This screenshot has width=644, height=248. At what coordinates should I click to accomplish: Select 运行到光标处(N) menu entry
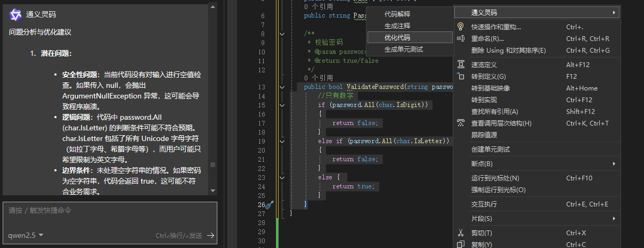coord(537,178)
